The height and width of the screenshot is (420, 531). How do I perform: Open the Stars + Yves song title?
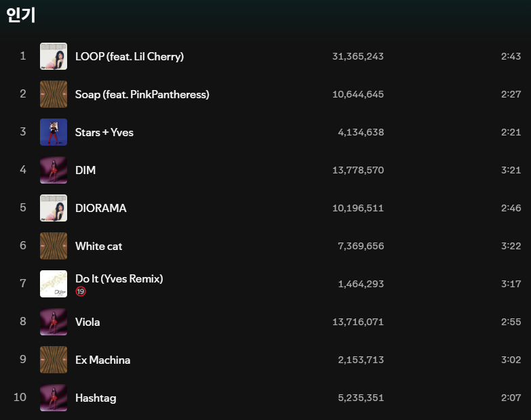coord(104,132)
